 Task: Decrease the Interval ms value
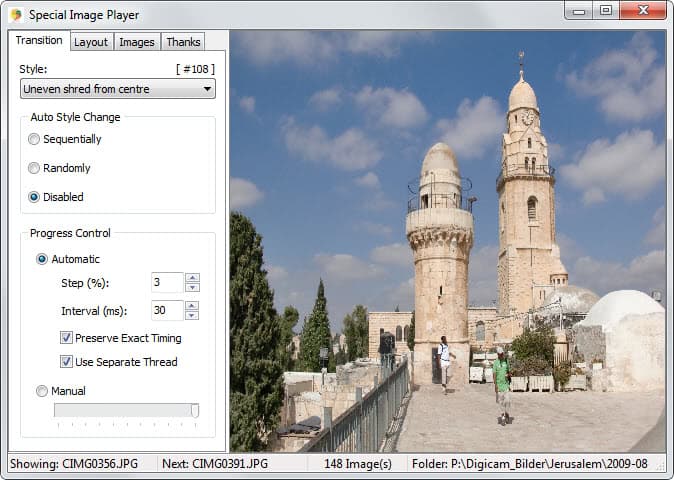coord(193,316)
